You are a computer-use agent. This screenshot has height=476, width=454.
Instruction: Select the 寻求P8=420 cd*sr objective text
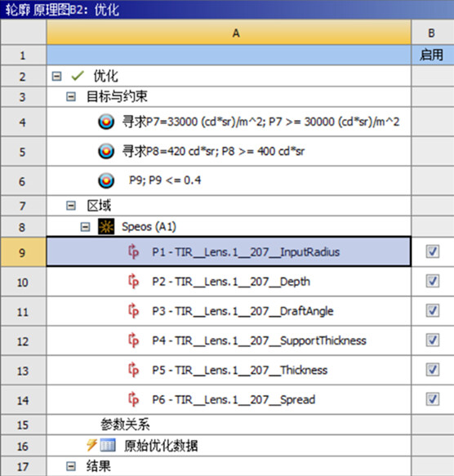213,151
